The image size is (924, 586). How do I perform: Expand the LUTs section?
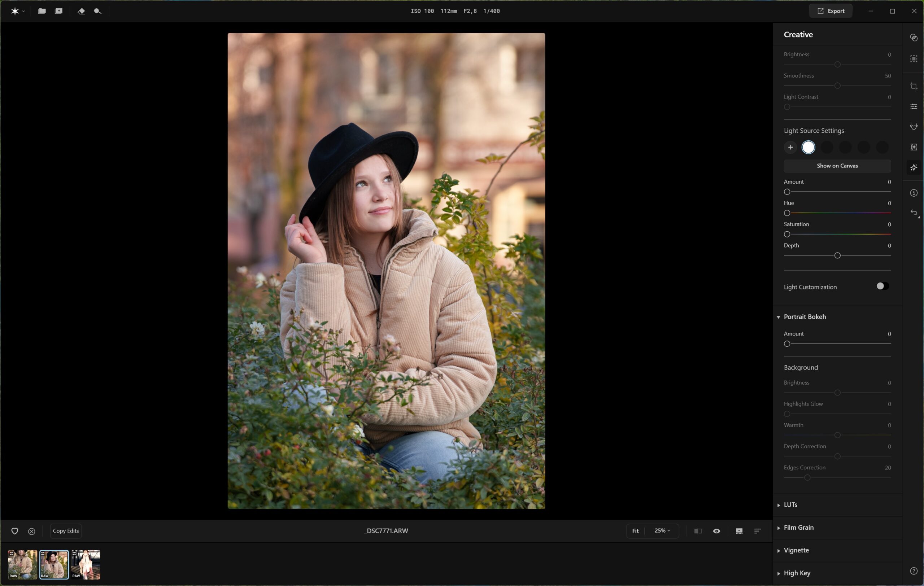(x=790, y=505)
